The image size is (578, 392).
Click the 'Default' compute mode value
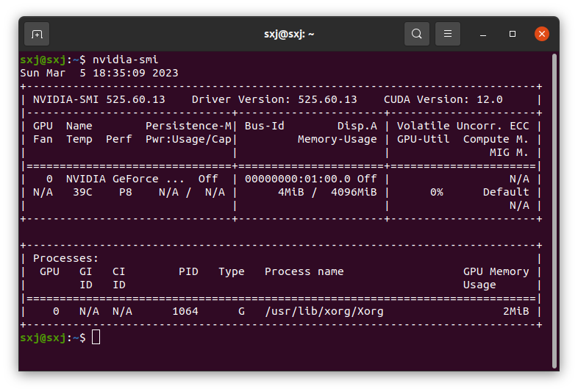[x=506, y=193]
